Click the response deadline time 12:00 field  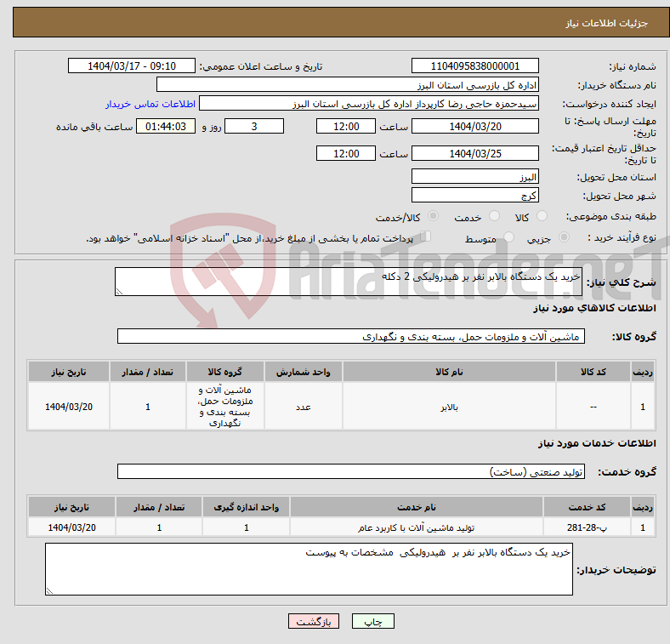pos(346,126)
